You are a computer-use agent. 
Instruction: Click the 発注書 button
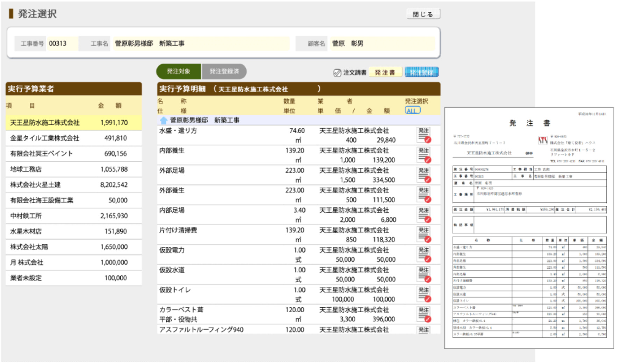[385, 72]
